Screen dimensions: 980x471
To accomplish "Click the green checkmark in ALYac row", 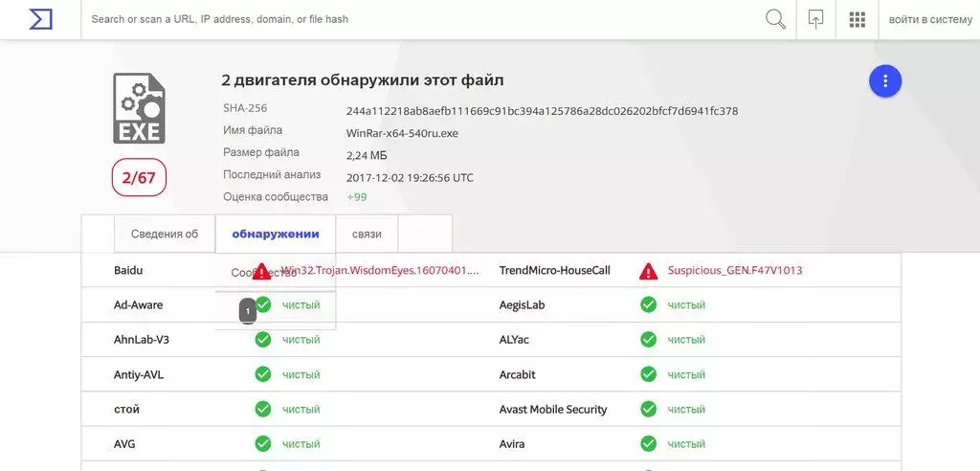I will pyautogui.click(x=648, y=340).
